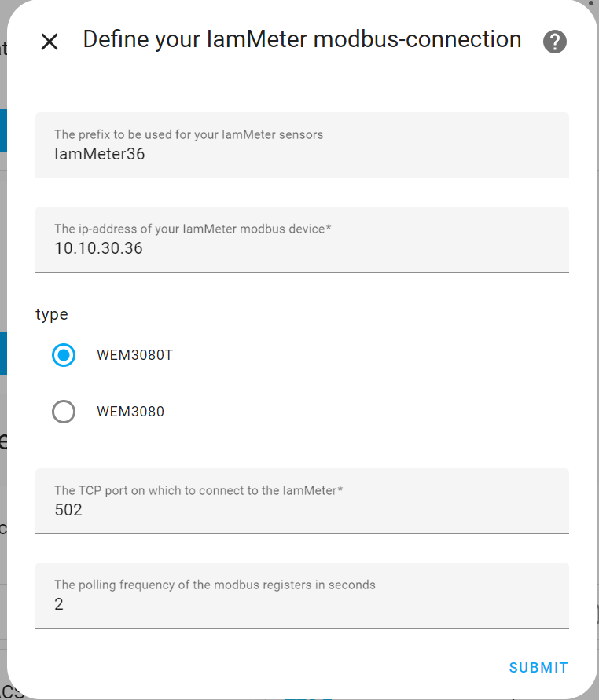Screen dimensions: 599x700
Task: Click the WEM3080 type label text
Action: pos(130,412)
